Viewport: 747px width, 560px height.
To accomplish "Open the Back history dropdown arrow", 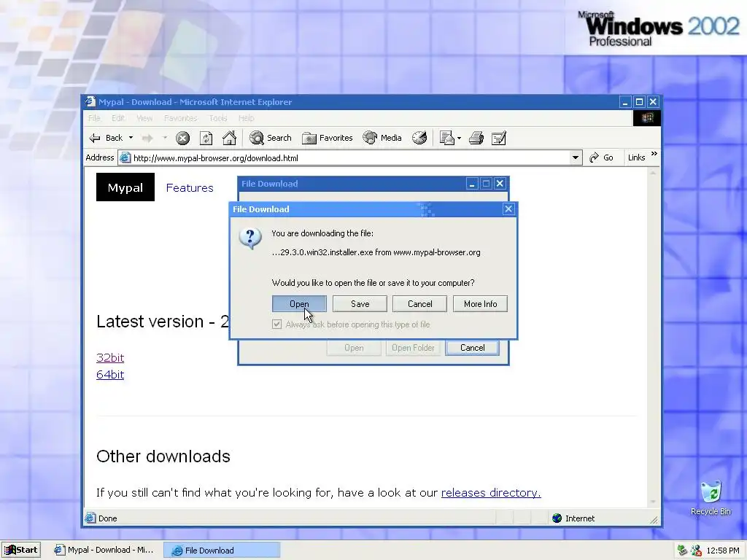I will tap(131, 138).
